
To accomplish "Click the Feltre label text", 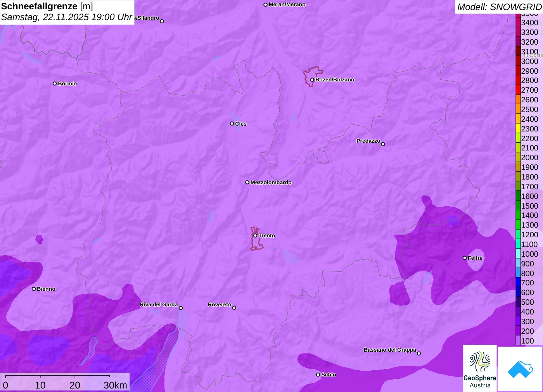I will [475, 258].
